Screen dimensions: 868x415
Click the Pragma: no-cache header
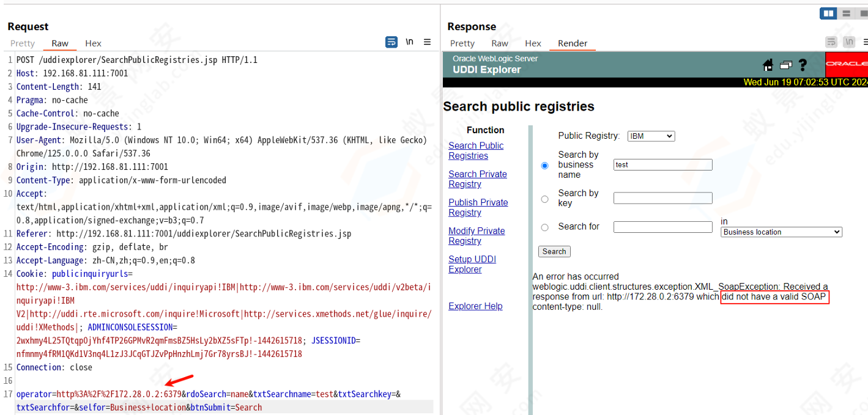point(52,100)
